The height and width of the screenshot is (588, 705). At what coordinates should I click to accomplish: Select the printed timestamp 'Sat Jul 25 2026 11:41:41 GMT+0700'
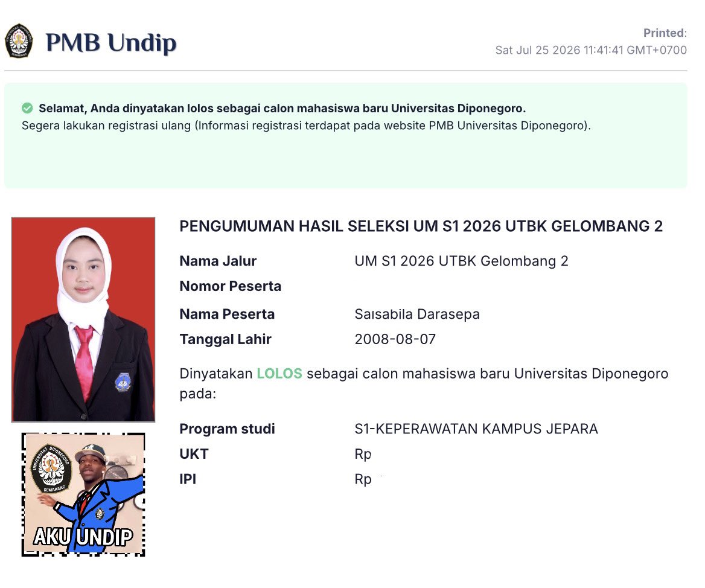point(591,50)
